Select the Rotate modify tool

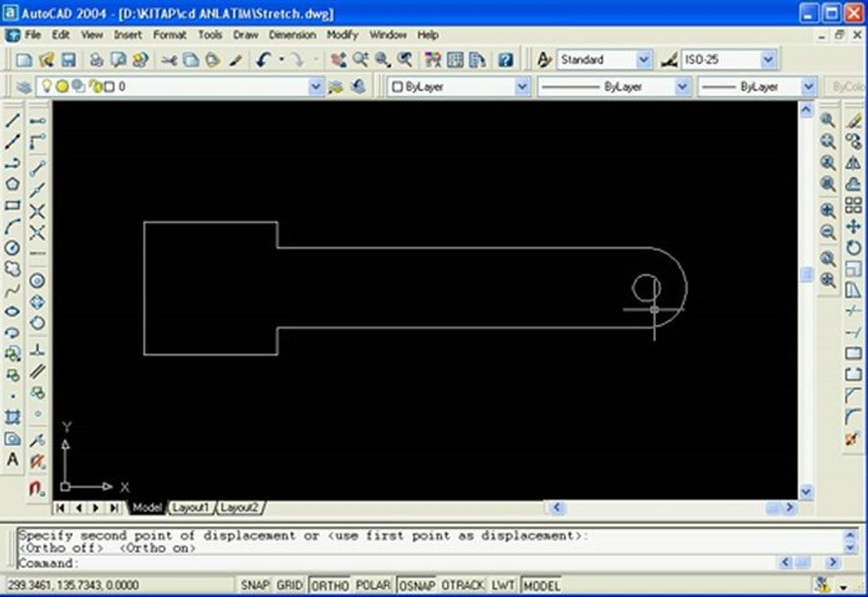click(x=853, y=248)
